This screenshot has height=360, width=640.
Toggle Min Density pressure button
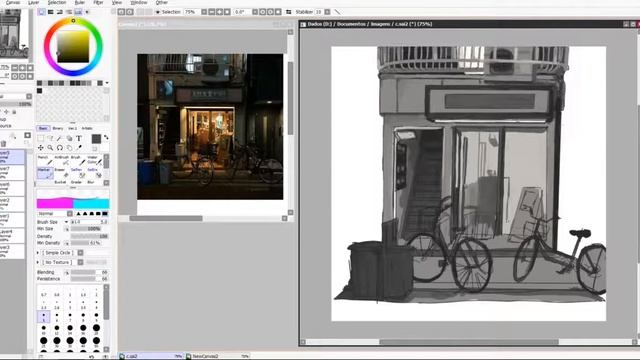tap(67, 243)
